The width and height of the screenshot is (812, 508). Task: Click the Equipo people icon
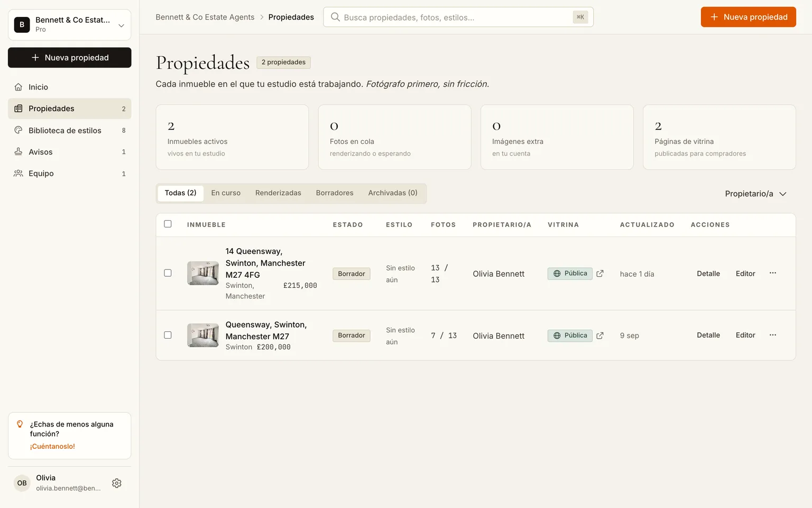[19, 174]
